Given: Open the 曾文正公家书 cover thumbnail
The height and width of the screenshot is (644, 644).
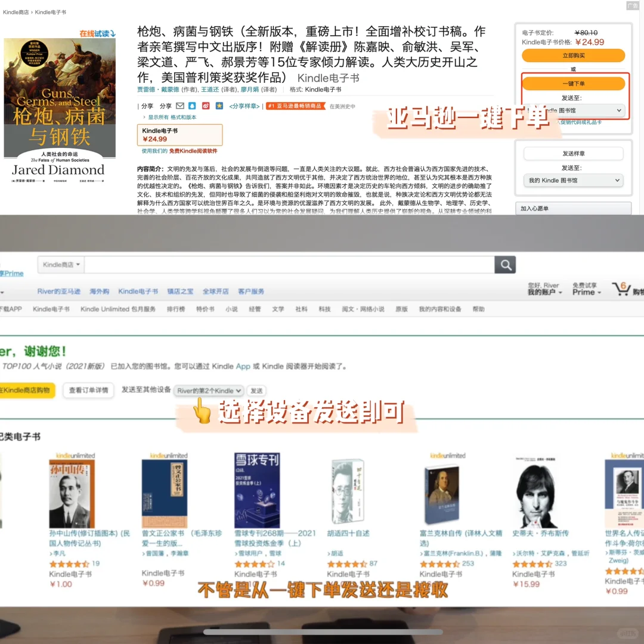Looking at the screenshot, I should (165, 494).
